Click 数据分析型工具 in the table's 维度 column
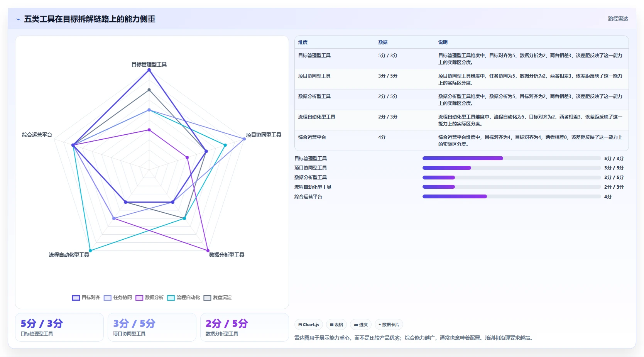The height and width of the screenshot is (357, 644). [314, 96]
